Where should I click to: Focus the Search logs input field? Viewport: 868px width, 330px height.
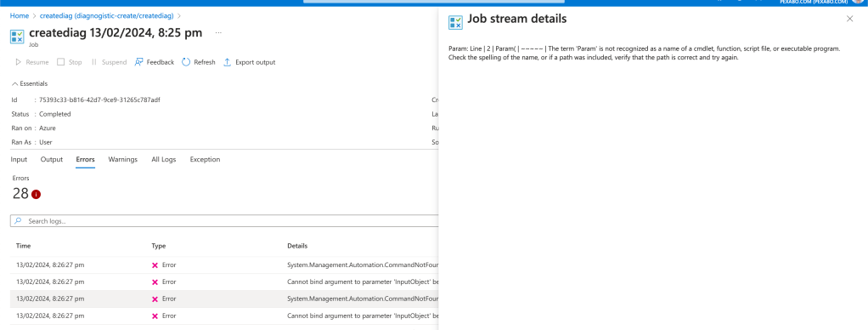(x=224, y=221)
